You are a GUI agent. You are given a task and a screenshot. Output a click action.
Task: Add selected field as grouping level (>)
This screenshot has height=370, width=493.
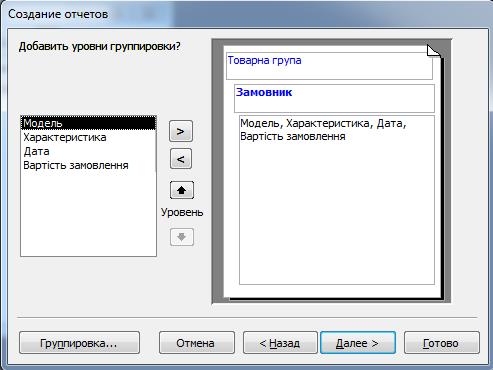181,131
